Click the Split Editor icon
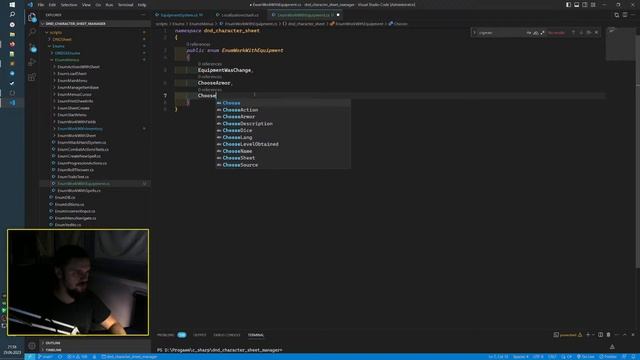The height and width of the screenshot is (360, 640). coord(624,15)
